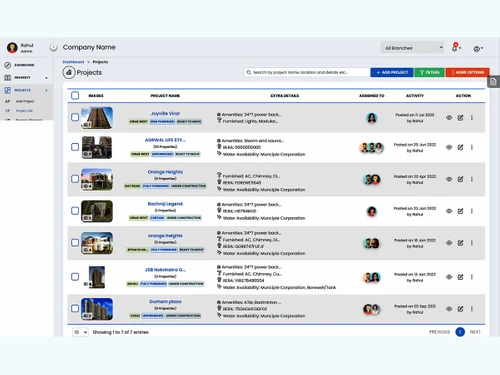Expand the Property sidebar menu
Image resolution: width=500 pixels, height=375 pixels.
[26, 78]
